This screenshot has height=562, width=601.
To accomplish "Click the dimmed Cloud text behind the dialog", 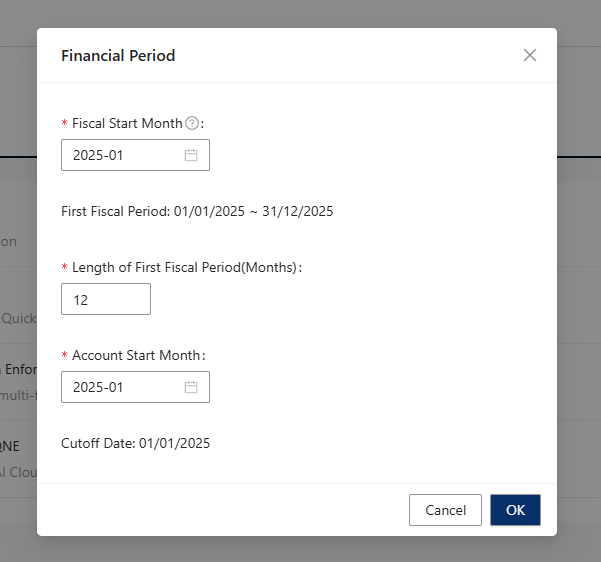I will point(18,473).
